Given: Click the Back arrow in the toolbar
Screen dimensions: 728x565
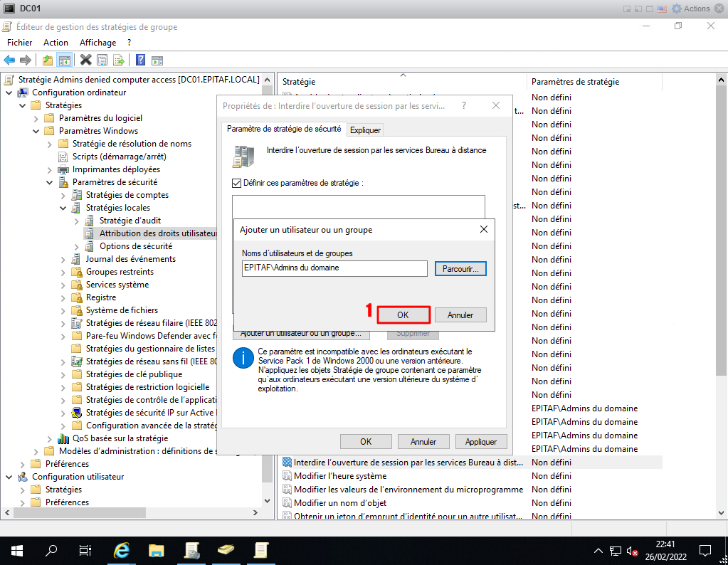Looking at the screenshot, I should [x=9, y=60].
